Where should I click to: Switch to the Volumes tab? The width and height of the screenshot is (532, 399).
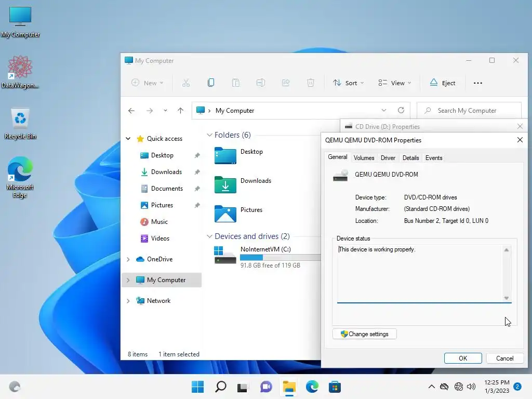(x=364, y=158)
